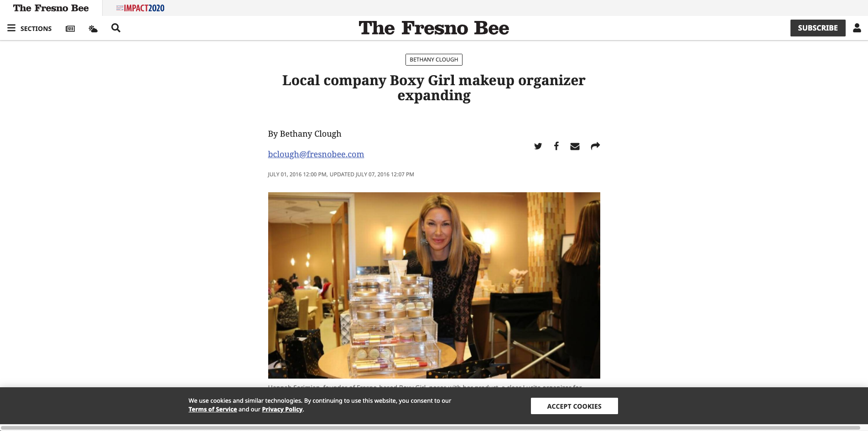The width and height of the screenshot is (868, 431).
Task: Select The Fresno Bee top-left tab
Action: (x=51, y=8)
